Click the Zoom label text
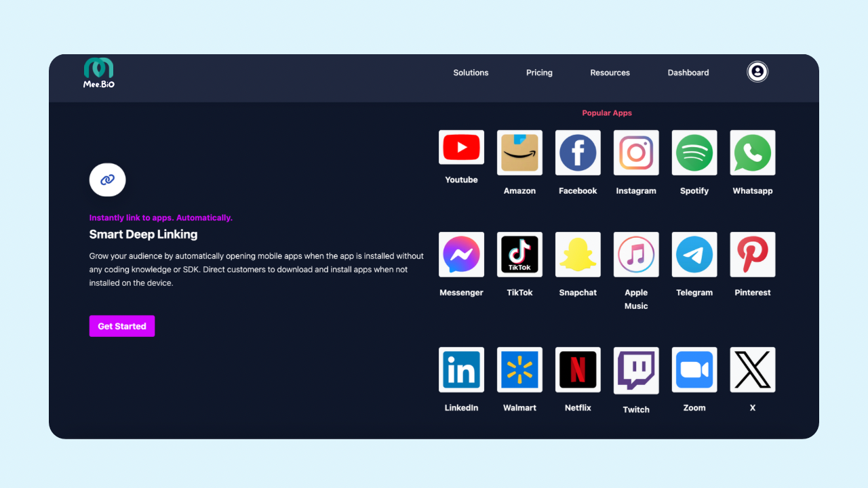This screenshot has height=488, width=868. 694,408
